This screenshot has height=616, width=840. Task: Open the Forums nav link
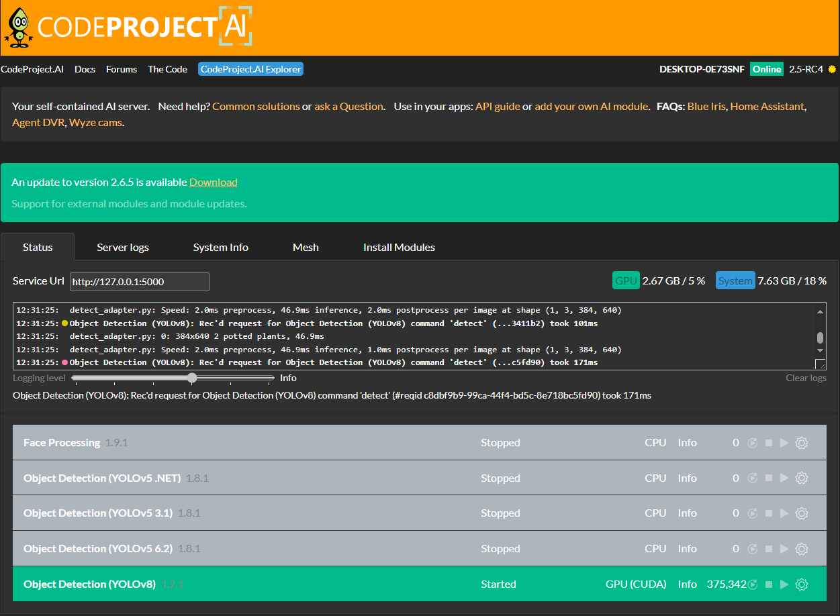[x=122, y=69]
